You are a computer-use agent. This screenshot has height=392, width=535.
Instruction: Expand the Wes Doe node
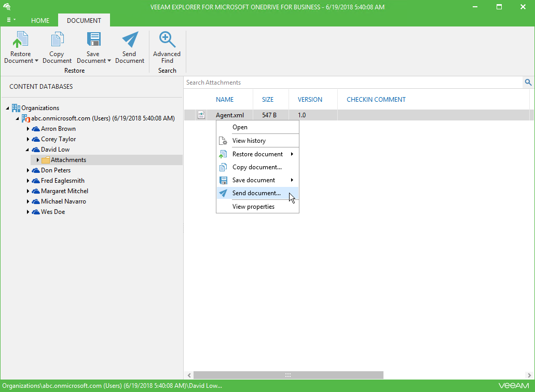28,212
